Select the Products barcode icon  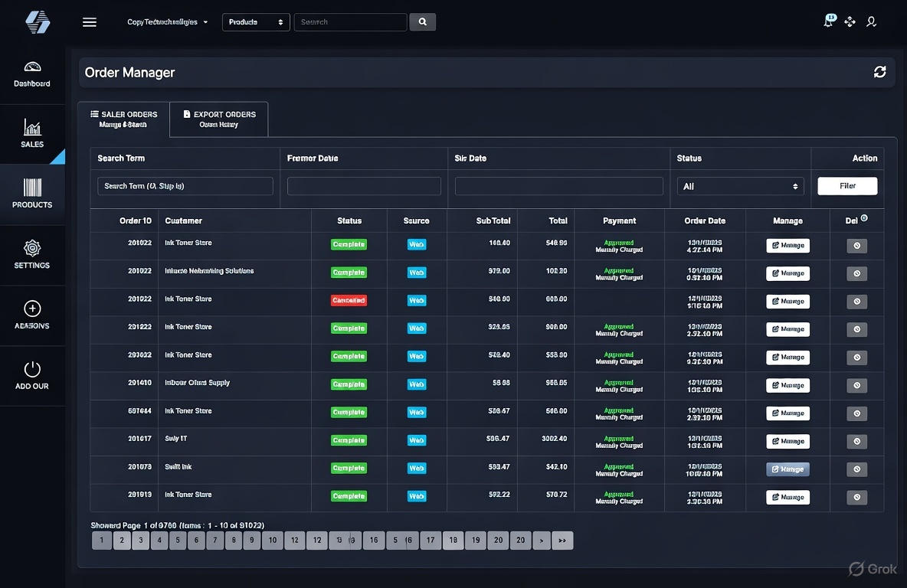click(32, 188)
